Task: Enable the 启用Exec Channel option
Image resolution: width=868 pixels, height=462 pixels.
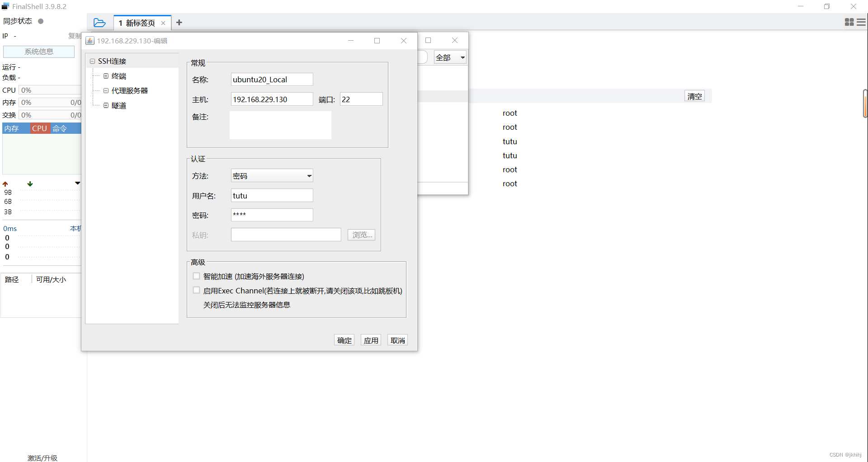Action: (196, 290)
